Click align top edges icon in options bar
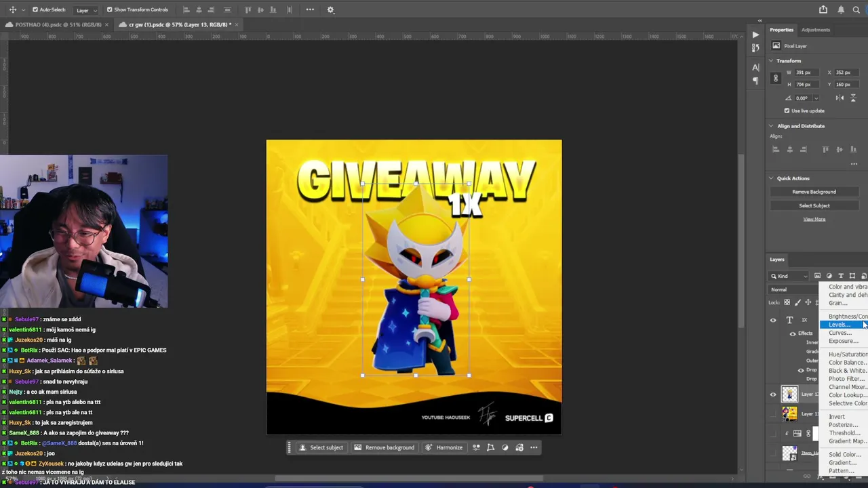The image size is (868, 488). pyautogui.click(x=248, y=9)
